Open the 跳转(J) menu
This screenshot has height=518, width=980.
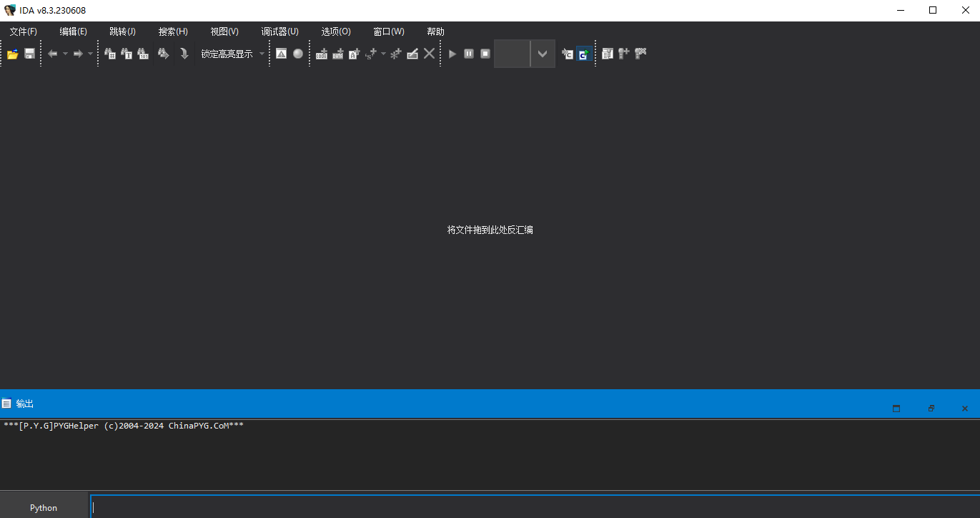tap(122, 31)
